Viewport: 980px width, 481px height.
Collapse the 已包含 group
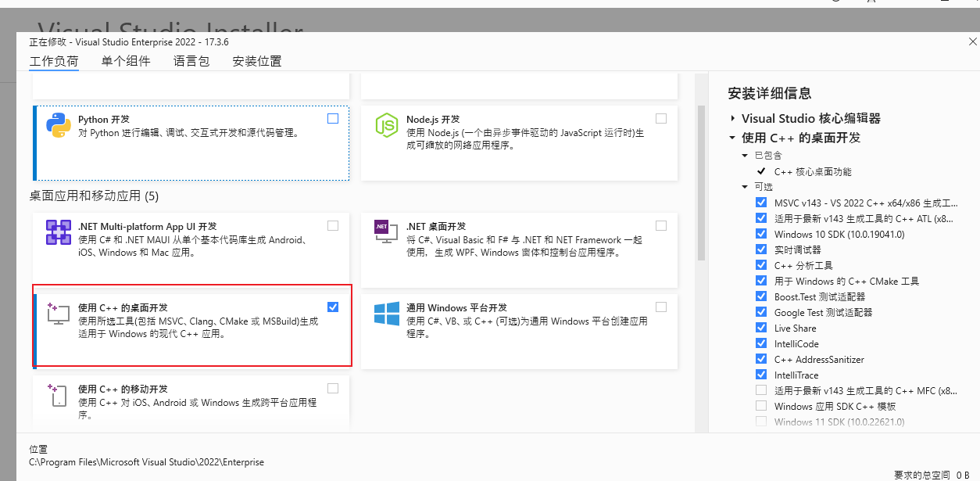[x=745, y=156]
